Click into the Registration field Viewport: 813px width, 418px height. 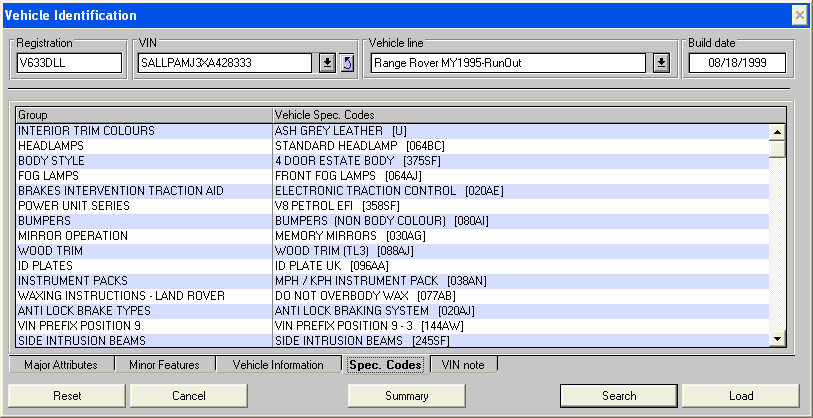tap(69, 63)
